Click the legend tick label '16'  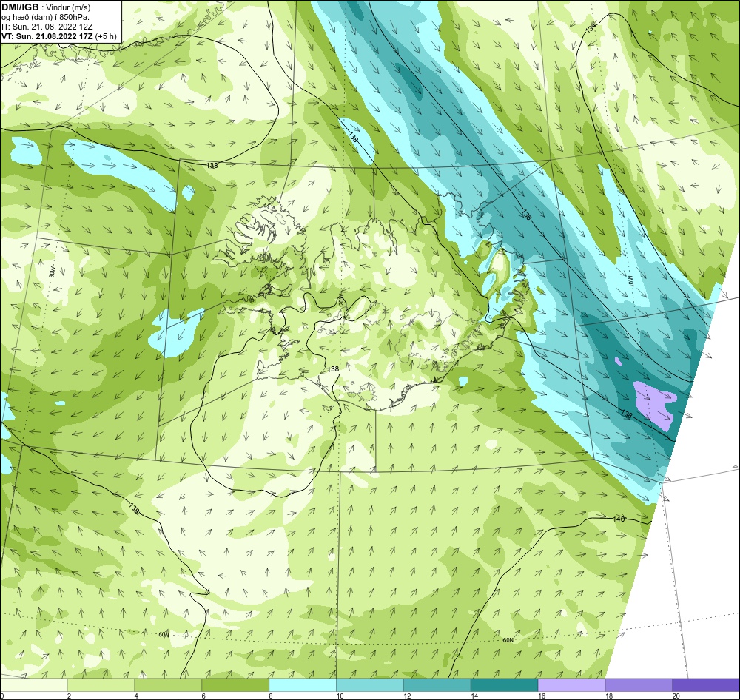tap(542, 696)
